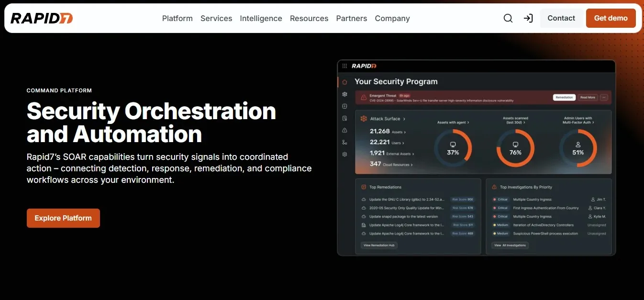Image resolution: width=644 pixels, height=300 pixels.
Task: Click the 51% multi-factor auth progress ring
Action: click(x=578, y=148)
